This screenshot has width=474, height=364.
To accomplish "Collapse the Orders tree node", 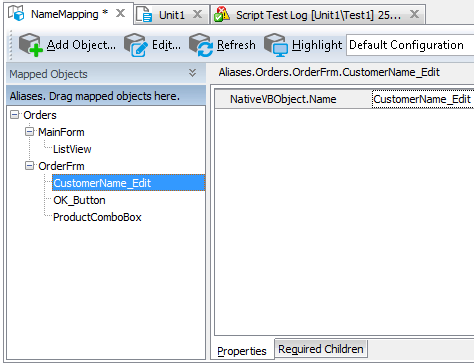I will pos(14,115).
